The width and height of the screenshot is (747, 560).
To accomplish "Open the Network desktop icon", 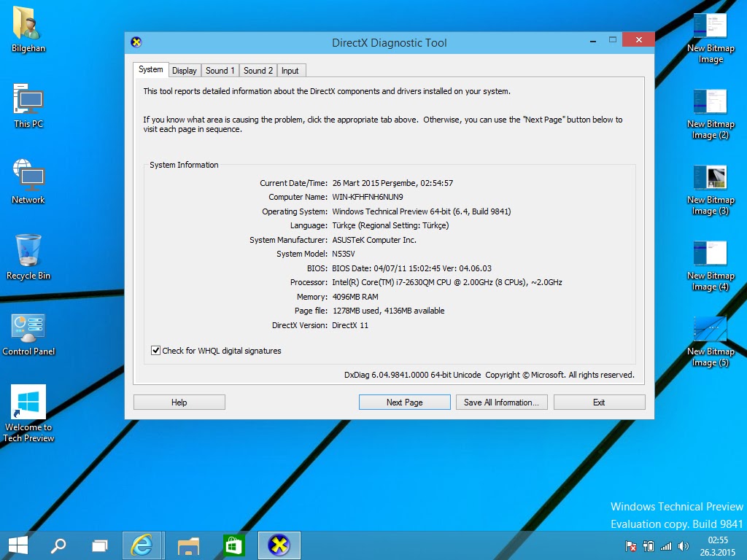I will pyautogui.click(x=28, y=181).
